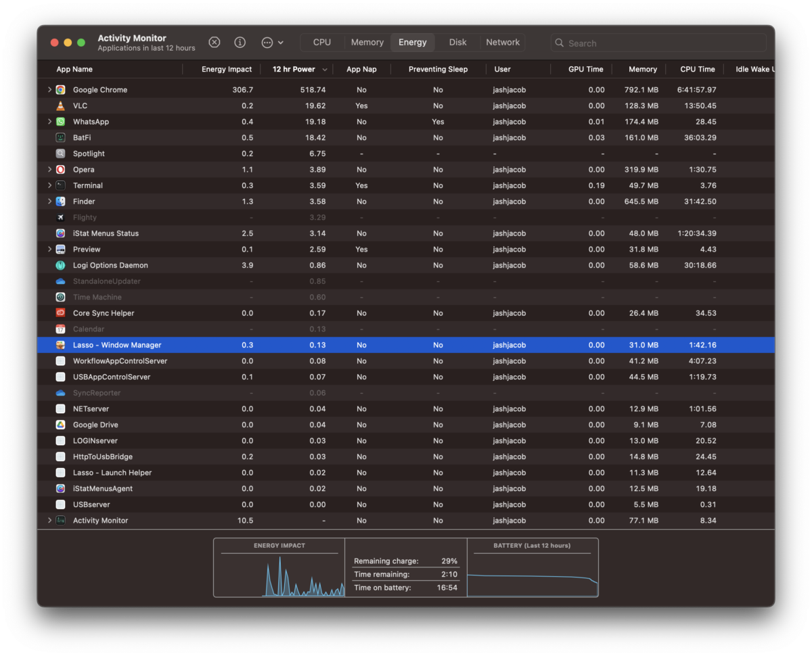Viewport: 812px width, 656px height.
Task: Expand the Google Chrome process row
Action: coord(49,90)
